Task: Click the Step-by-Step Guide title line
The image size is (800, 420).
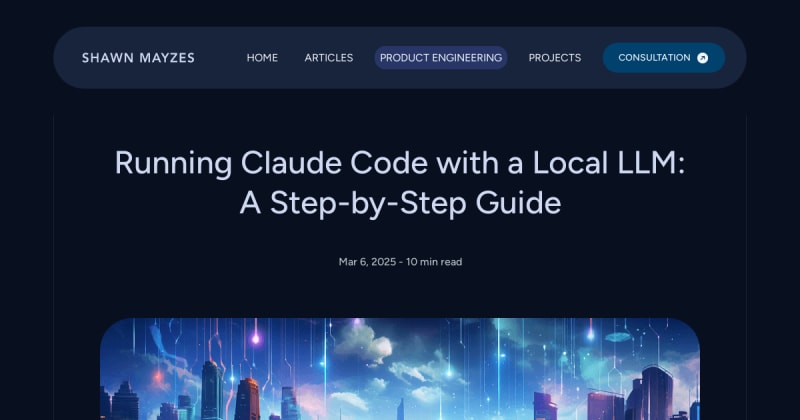Action: (400, 203)
